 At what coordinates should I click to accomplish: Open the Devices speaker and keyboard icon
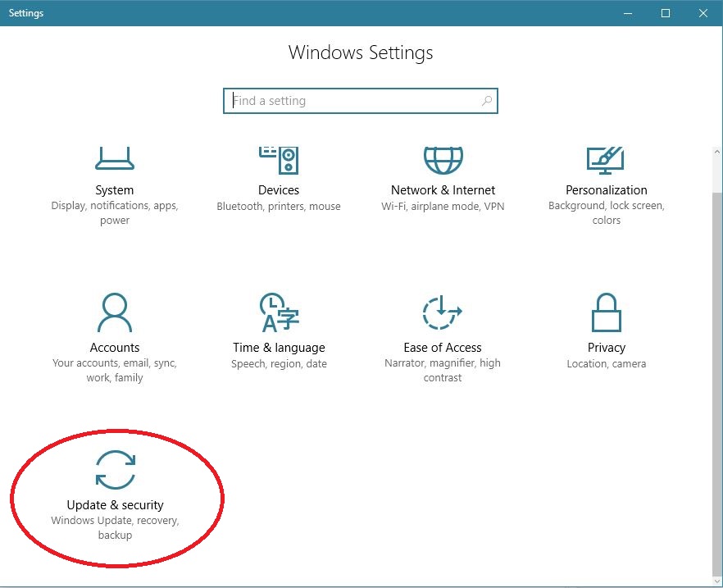tap(279, 160)
